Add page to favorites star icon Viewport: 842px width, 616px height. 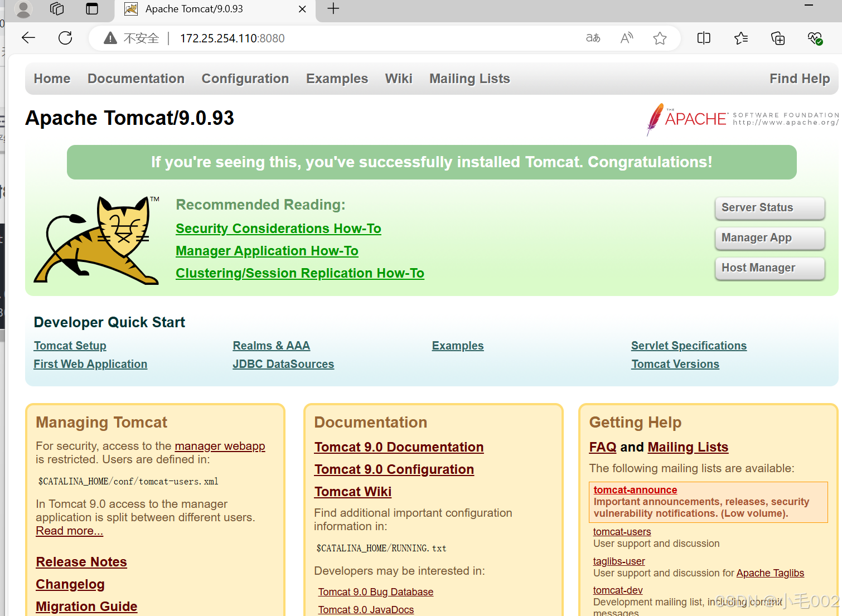(x=660, y=38)
